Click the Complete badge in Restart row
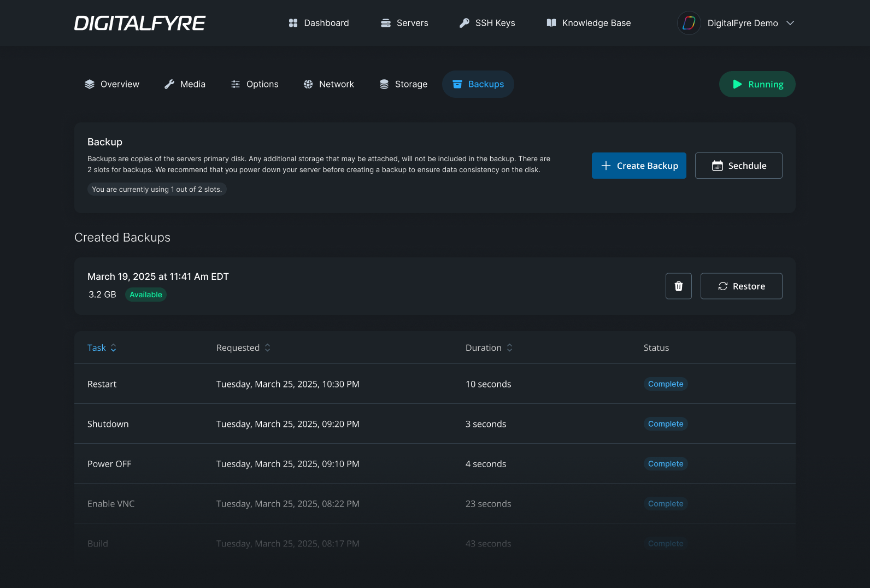The height and width of the screenshot is (588, 870). 666,384
